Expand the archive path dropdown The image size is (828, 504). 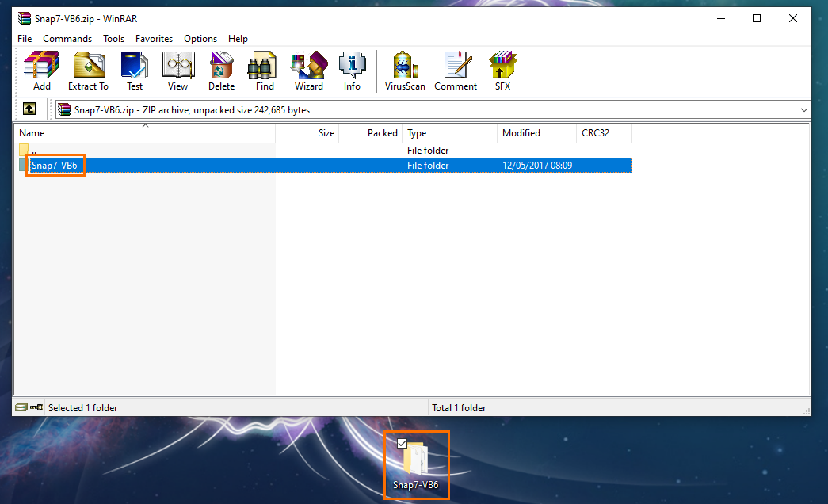tap(803, 110)
